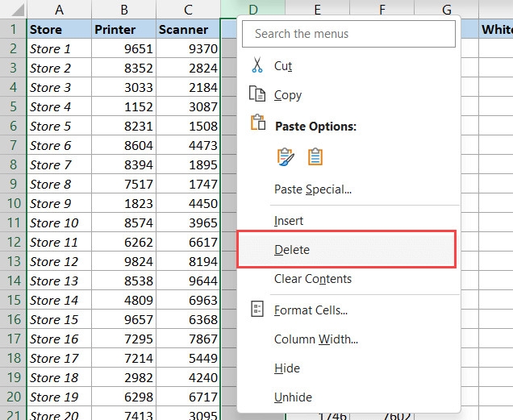Click Printer value 3033
Viewport: 513px width, 420px height.
(124, 87)
